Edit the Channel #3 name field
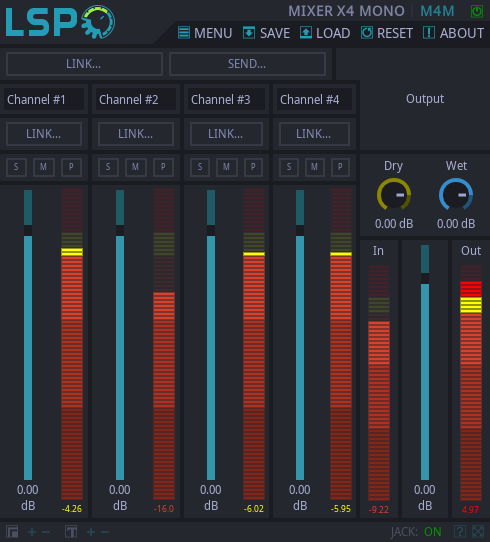The width and height of the screenshot is (490, 542). pos(226,100)
